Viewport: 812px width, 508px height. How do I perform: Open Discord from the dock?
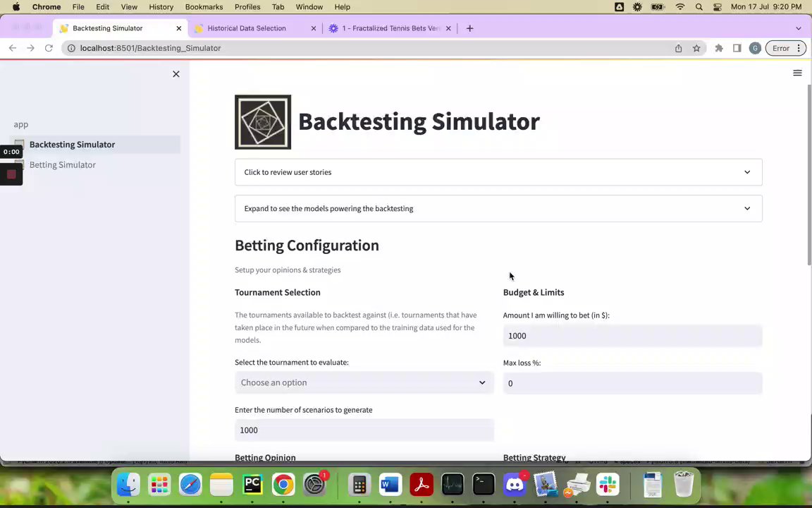515,485
